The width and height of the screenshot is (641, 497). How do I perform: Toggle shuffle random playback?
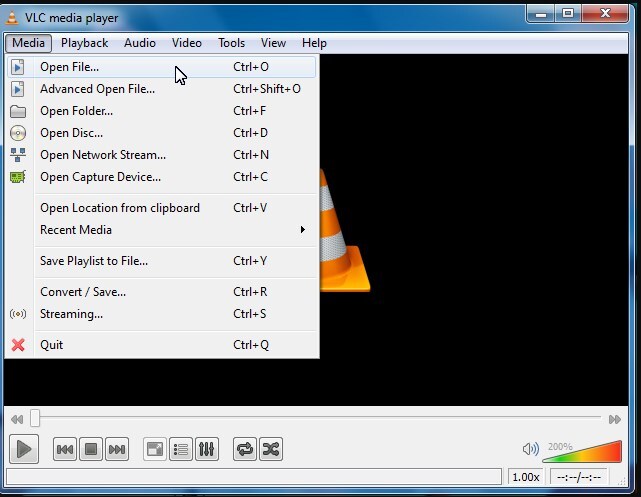click(x=271, y=450)
